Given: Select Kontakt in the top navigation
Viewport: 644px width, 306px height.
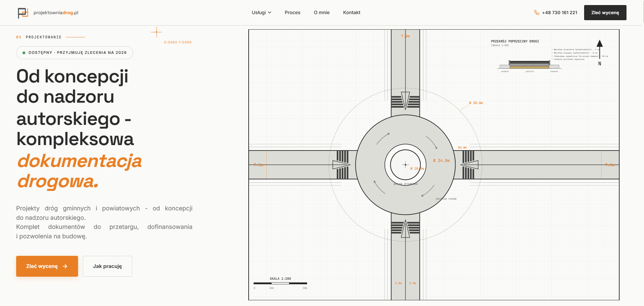Looking at the screenshot, I should coord(352,12).
